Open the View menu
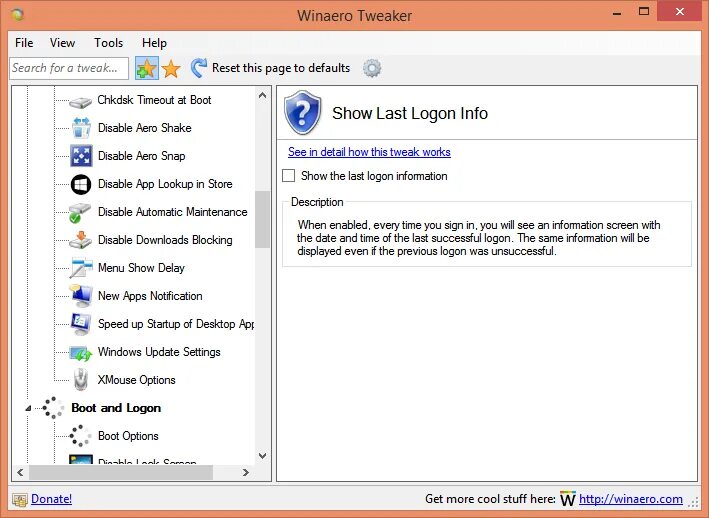Image resolution: width=709 pixels, height=518 pixels. [62, 43]
